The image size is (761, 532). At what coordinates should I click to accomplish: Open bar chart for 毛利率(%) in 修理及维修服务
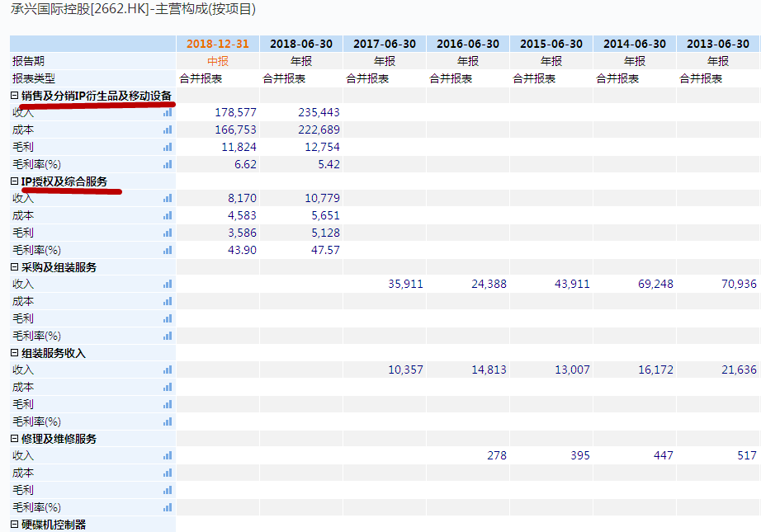(168, 508)
